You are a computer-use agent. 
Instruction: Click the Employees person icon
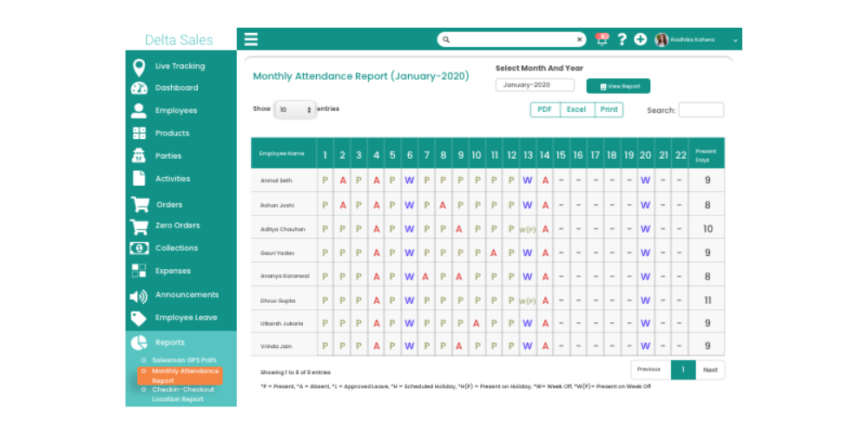(x=138, y=111)
